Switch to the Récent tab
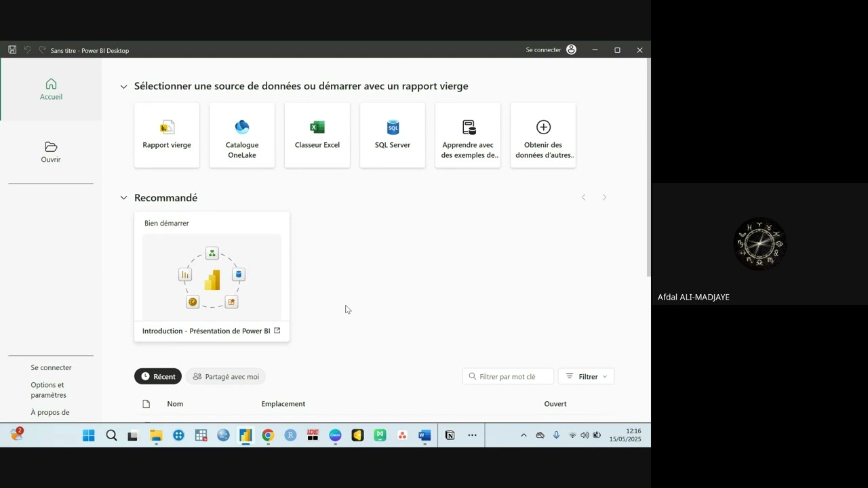The height and width of the screenshot is (488, 868). pyautogui.click(x=158, y=376)
